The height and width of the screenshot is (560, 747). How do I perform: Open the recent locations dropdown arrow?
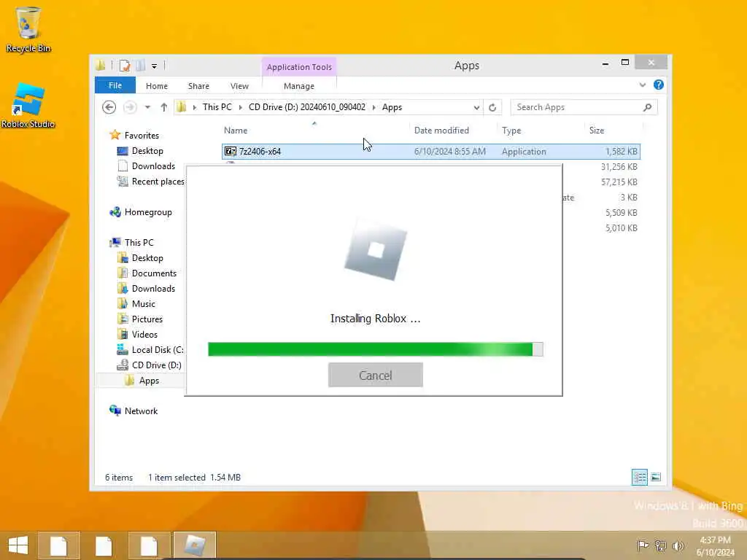click(147, 107)
